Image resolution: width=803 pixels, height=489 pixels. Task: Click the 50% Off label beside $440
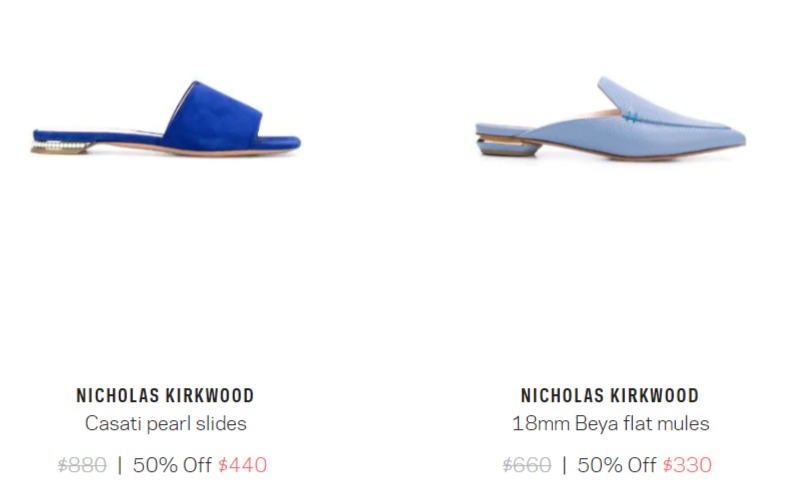172,465
